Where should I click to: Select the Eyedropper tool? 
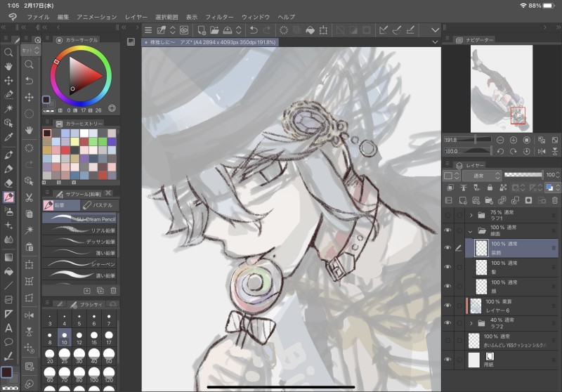tap(8, 137)
